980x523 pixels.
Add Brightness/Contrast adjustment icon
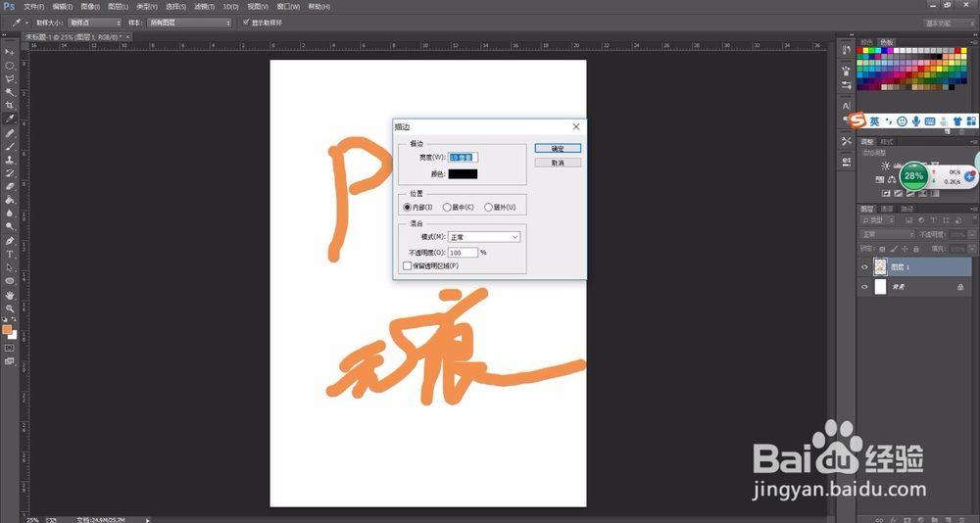[886, 166]
